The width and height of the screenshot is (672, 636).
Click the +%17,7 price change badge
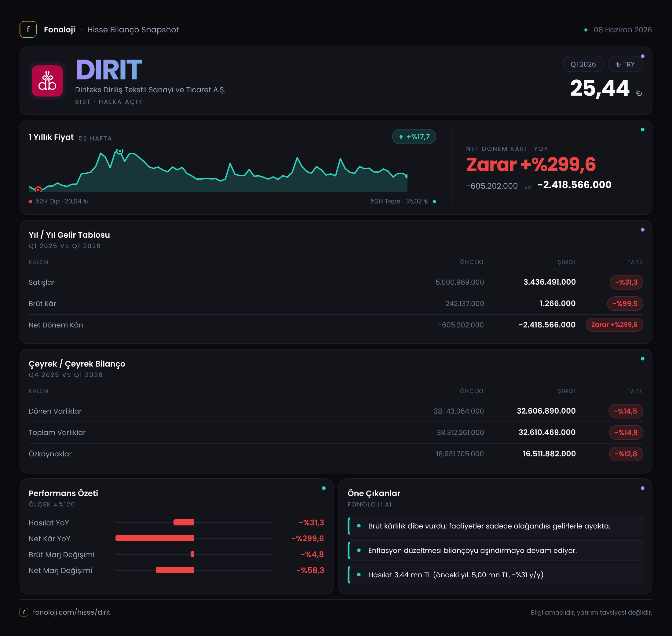point(414,137)
